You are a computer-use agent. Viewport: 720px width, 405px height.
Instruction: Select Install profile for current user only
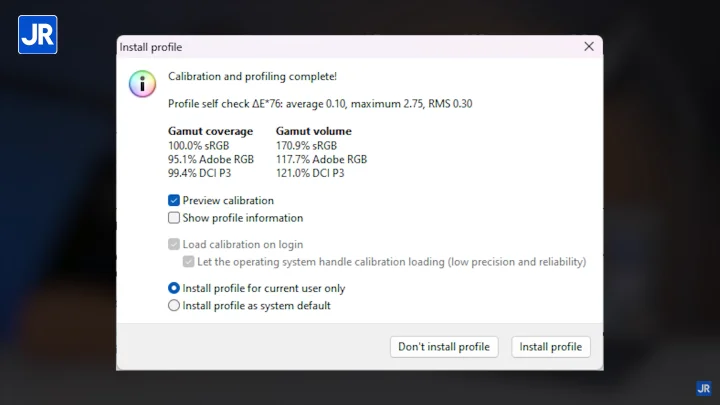coord(174,289)
